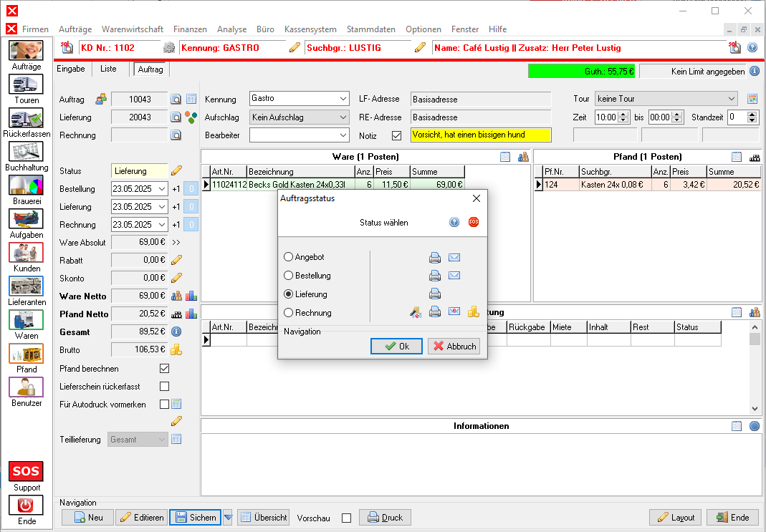Open the Warenwirtschaft menu
766x532 pixels.
[133, 29]
